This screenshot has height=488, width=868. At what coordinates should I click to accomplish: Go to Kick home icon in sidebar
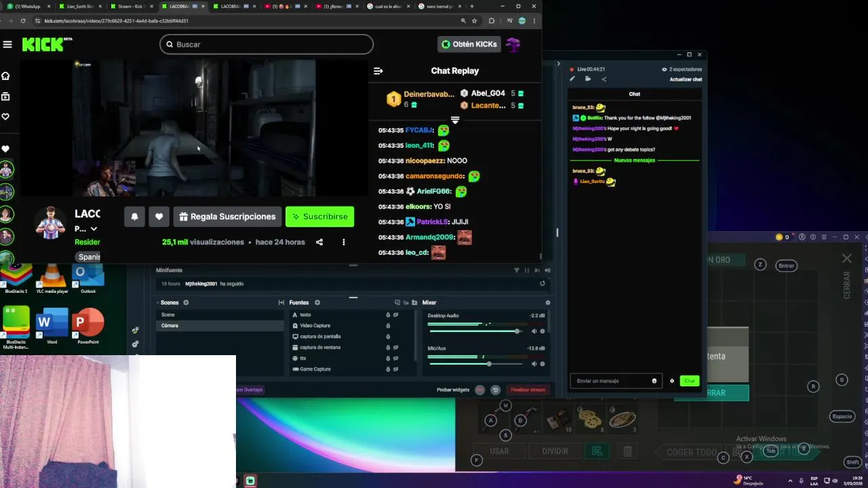coord(5,76)
